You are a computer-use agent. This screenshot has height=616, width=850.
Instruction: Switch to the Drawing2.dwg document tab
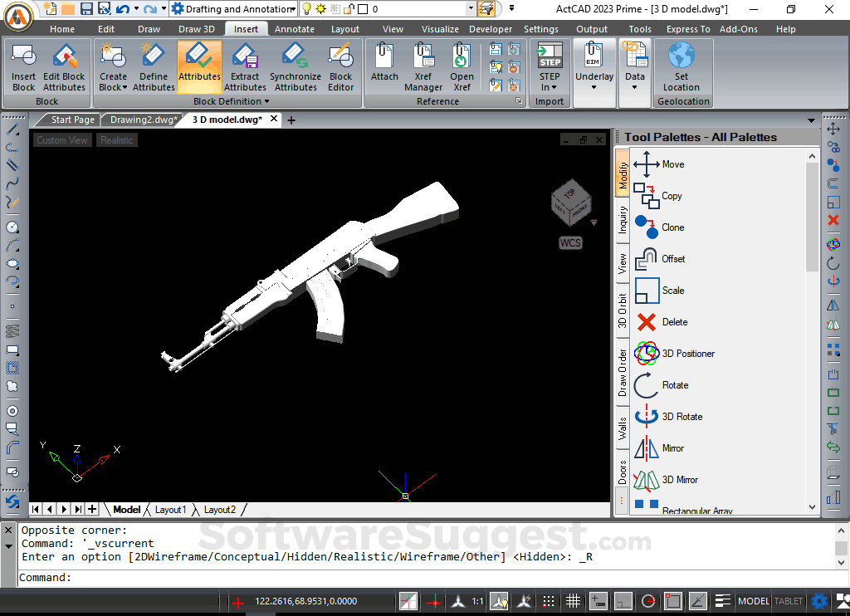pyautogui.click(x=144, y=120)
